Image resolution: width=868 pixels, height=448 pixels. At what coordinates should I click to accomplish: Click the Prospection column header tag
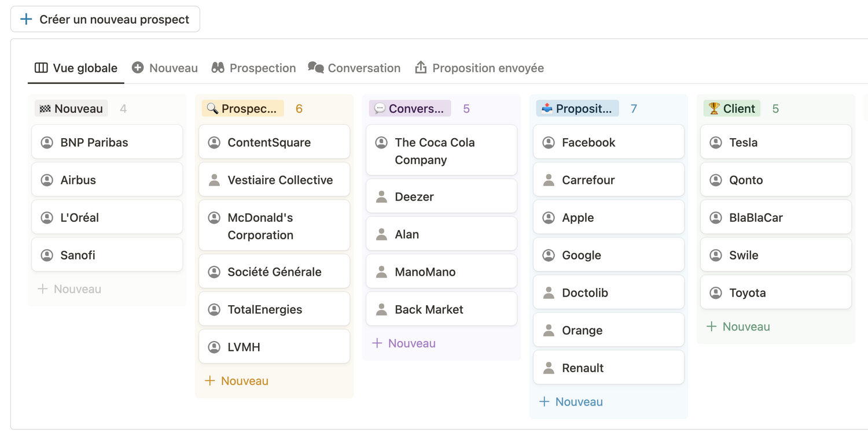(x=242, y=109)
